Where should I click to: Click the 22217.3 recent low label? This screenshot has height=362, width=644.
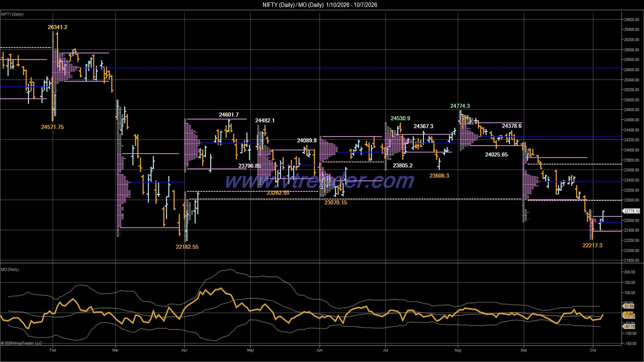[593, 245]
